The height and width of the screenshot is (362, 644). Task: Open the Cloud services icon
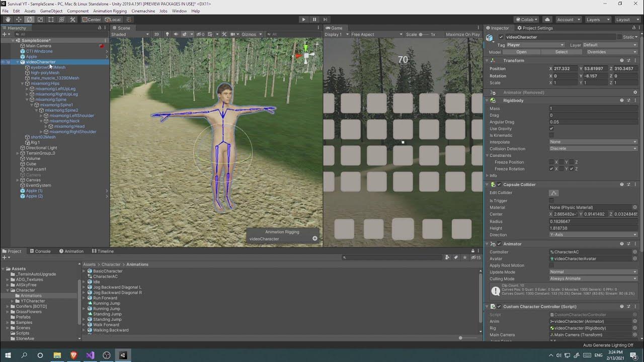(547, 20)
